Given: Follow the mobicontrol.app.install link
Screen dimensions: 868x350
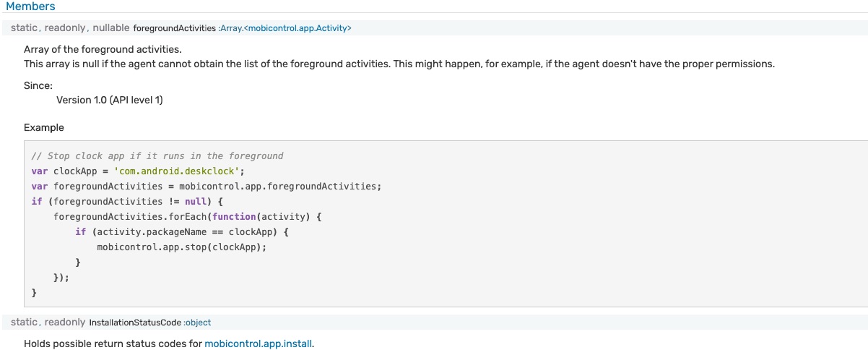Looking at the screenshot, I should pos(259,343).
